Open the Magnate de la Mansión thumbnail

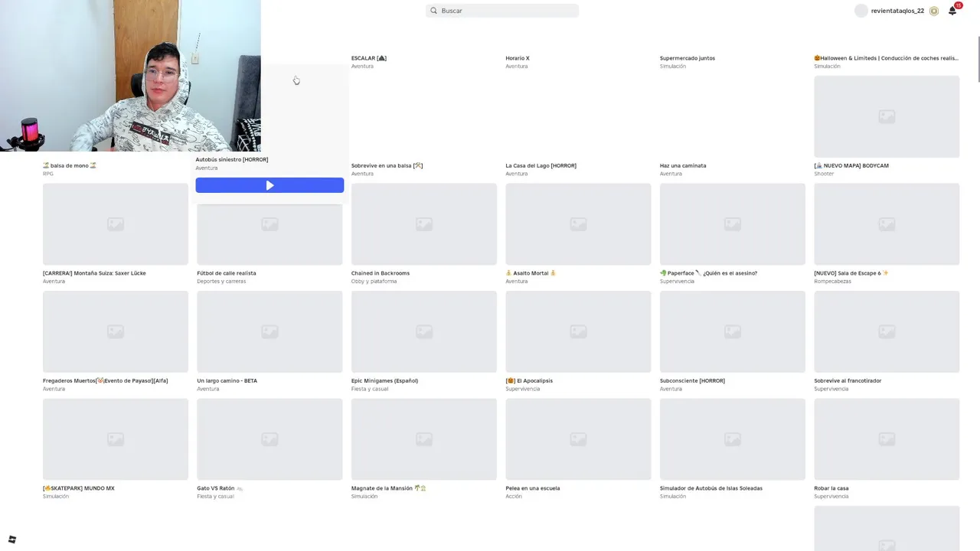coord(424,439)
